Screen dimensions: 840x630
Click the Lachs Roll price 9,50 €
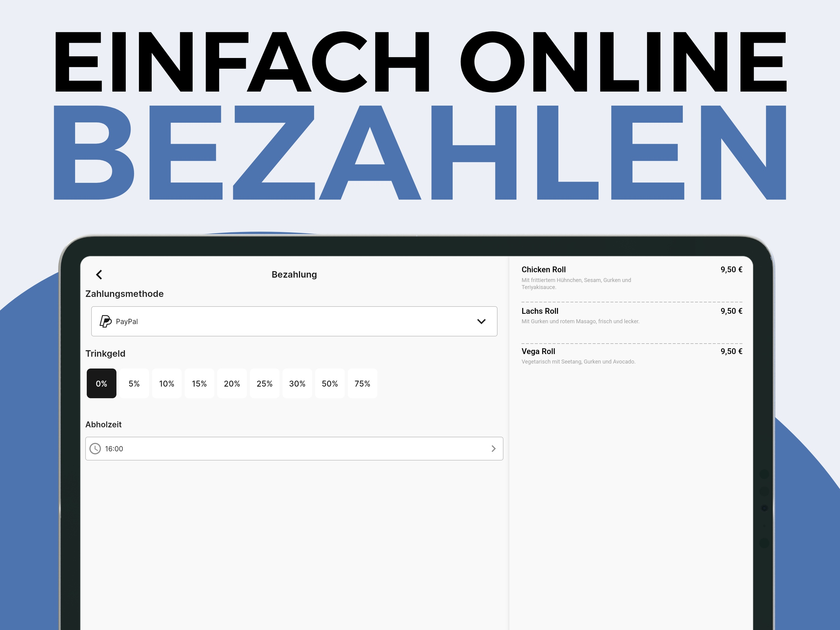point(731,311)
